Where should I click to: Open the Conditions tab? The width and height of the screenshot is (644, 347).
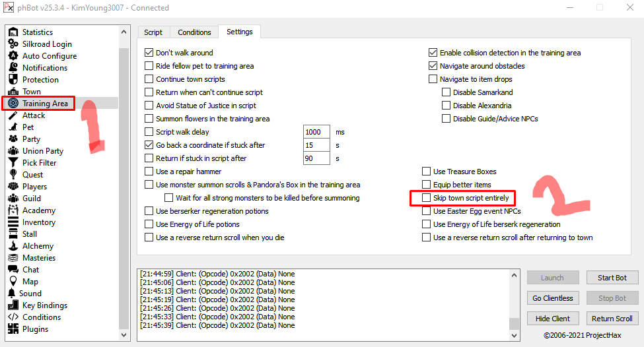point(194,32)
